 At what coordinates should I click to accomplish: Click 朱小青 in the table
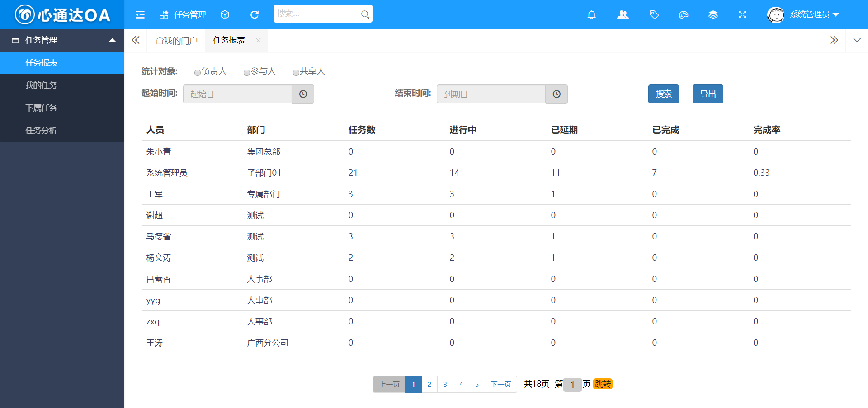[x=159, y=151]
